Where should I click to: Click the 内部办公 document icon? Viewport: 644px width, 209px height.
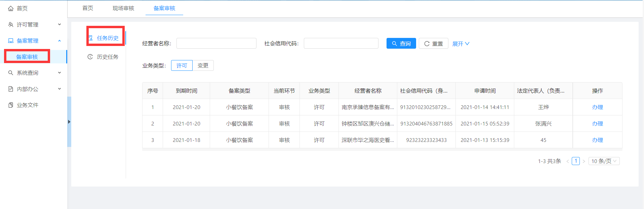tap(11, 89)
